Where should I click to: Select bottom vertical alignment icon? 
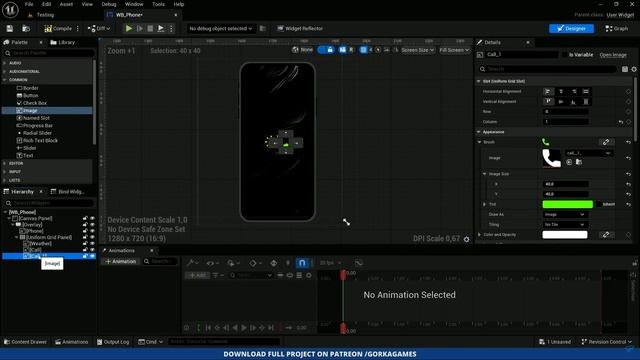click(x=573, y=102)
